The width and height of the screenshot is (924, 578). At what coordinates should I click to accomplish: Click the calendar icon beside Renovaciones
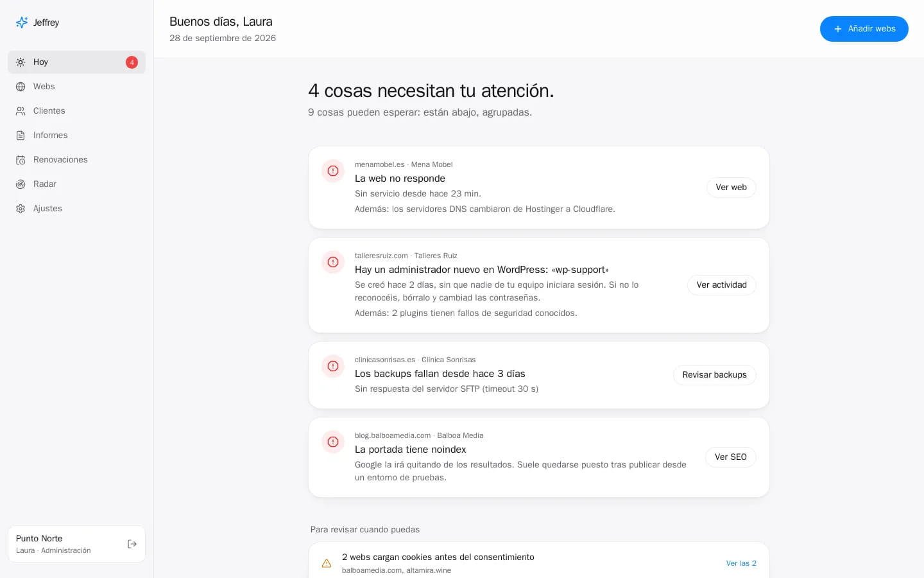tap(21, 160)
